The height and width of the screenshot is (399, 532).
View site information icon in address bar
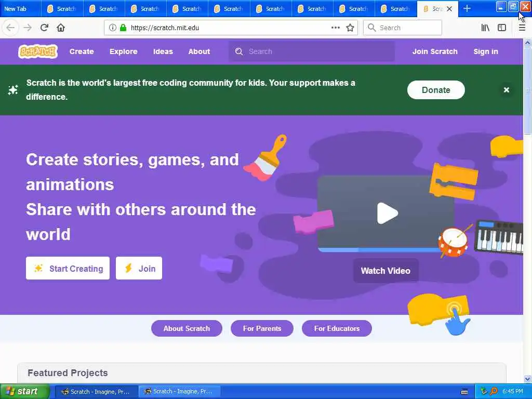(113, 28)
